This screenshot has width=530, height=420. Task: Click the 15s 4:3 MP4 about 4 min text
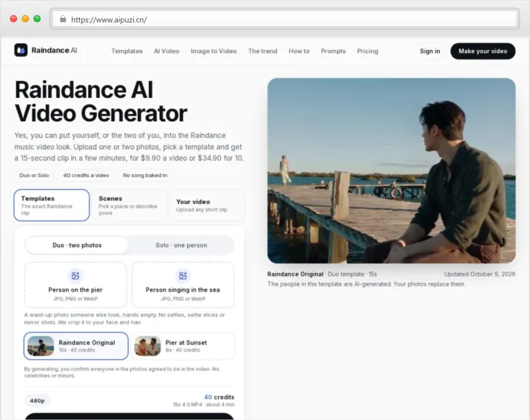pos(204,405)
